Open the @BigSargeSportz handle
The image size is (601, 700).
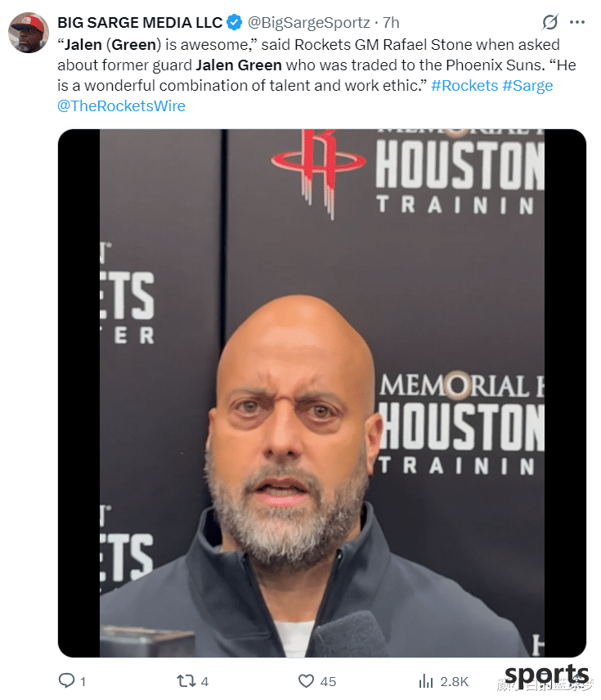[x=308, y=22]
